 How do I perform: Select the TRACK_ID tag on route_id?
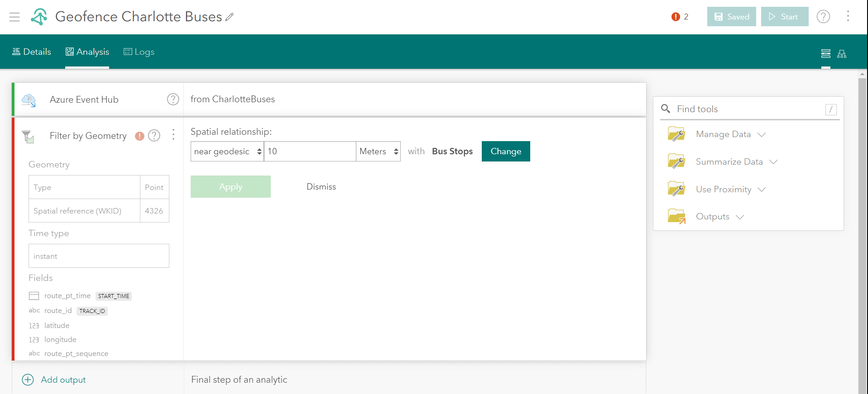[92, 311]
